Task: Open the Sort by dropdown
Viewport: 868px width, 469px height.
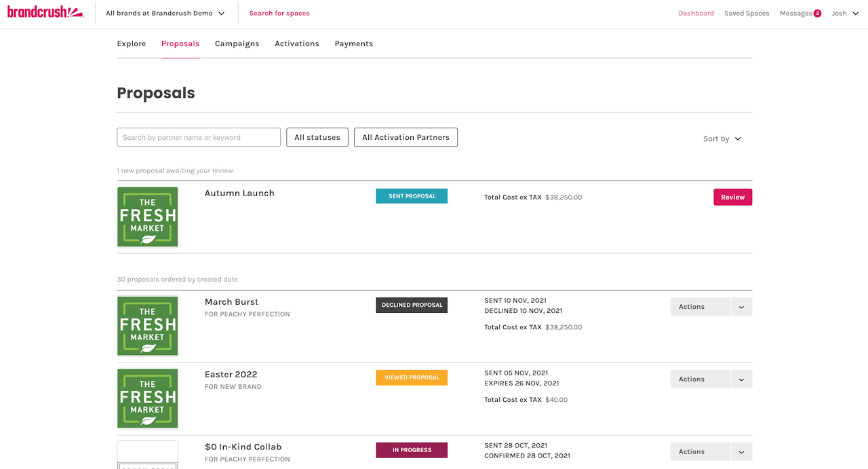Action: [722, 138]
